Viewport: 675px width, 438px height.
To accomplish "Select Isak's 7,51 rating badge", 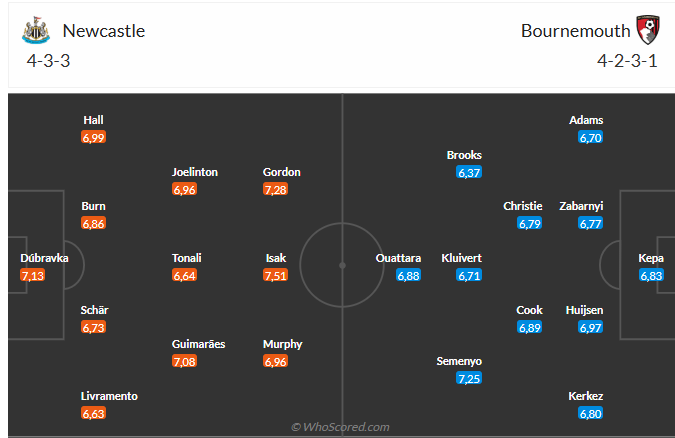I will [x=276, y=275].
